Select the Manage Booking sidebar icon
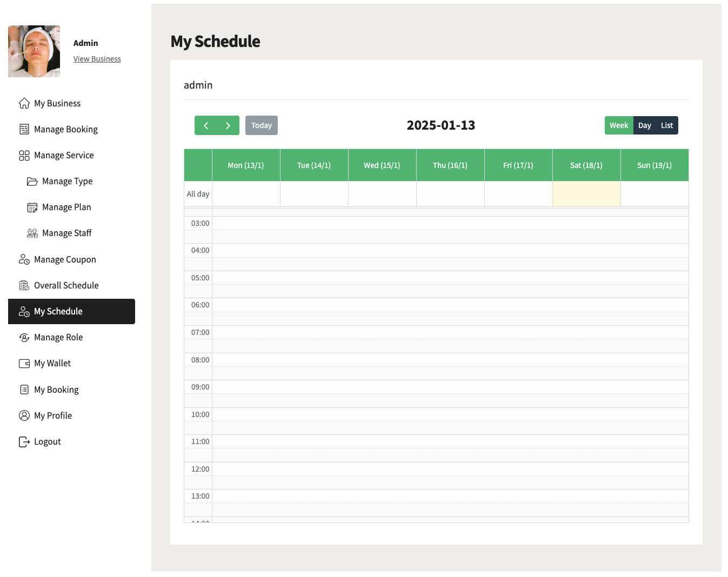The width and height of the screenshot is (728, 577). click(x=24, y=129)
